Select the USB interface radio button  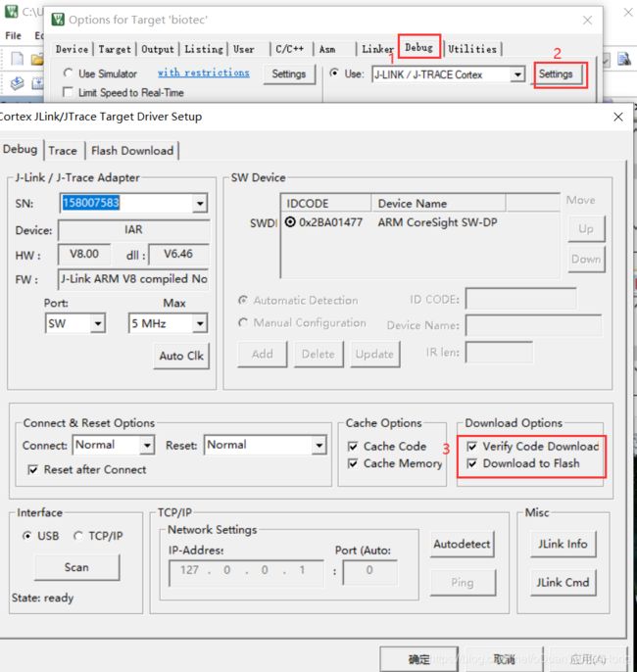27,536
